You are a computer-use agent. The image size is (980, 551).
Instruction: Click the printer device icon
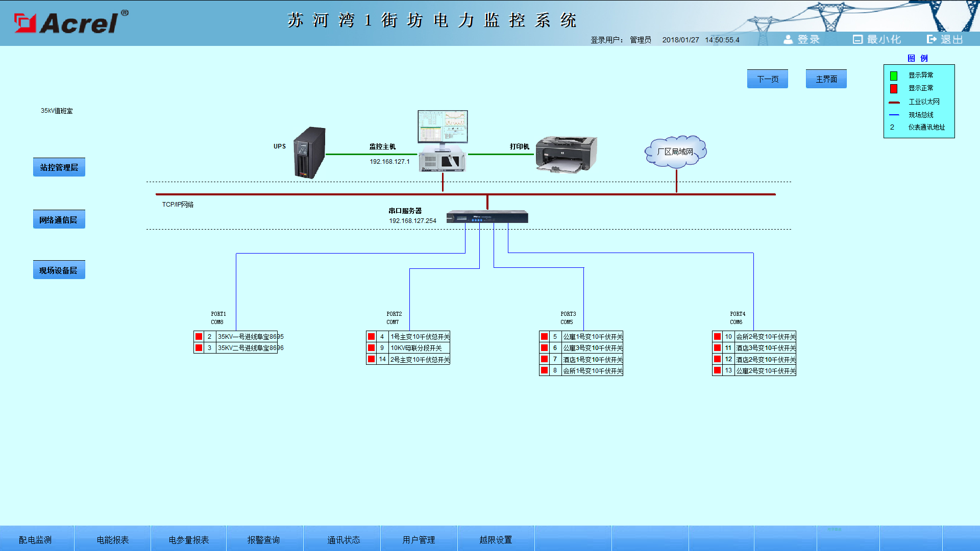tap(566, 154)
